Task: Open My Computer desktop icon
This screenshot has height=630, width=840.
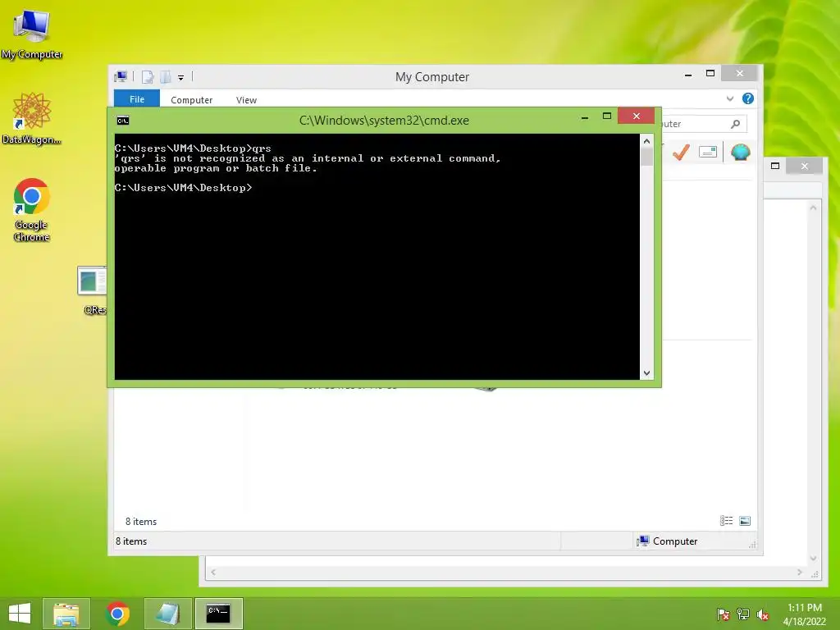Action: tap(32, 33)
